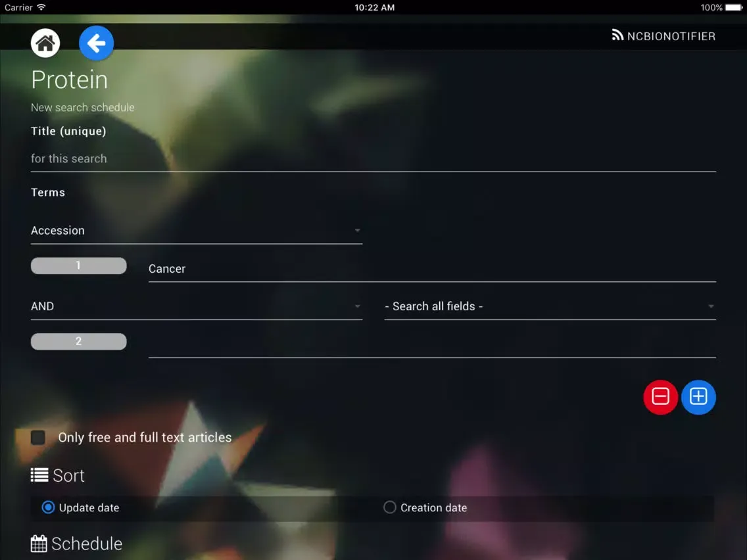Screen dimensions: 747x560
Task: Click the New search schedule subtitle
Action: click(83, 108)
